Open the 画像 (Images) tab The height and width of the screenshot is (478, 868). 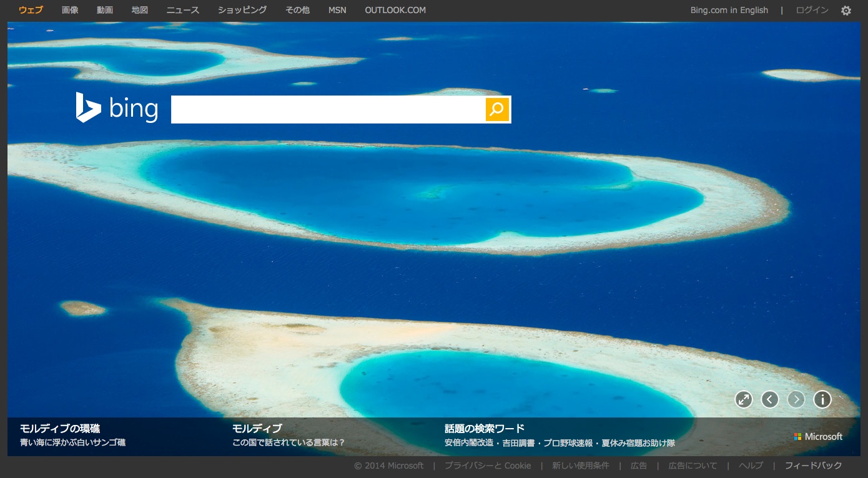(70, 10)
